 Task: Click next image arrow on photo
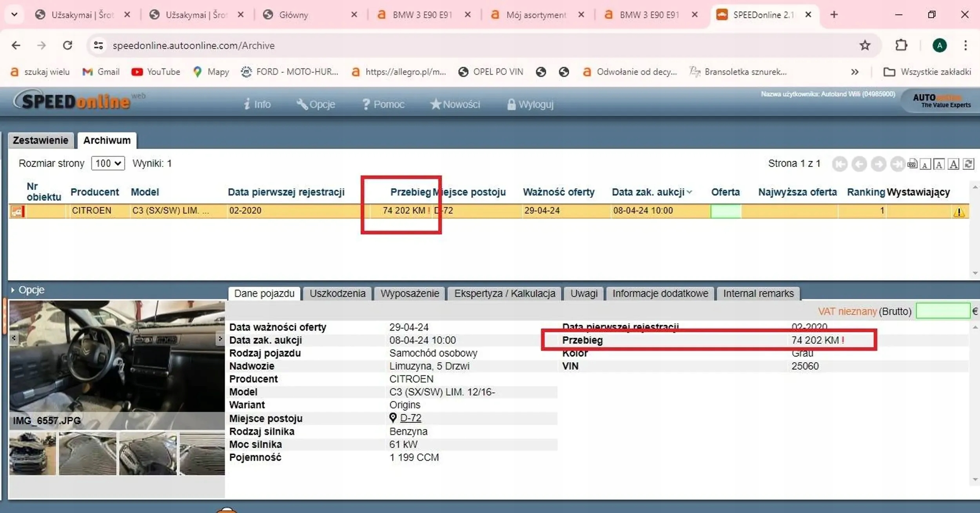coord(220,338)
